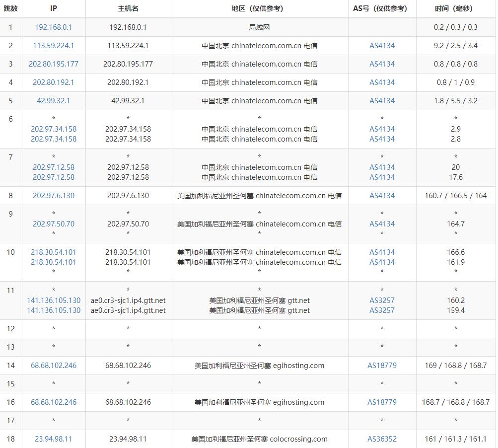Click the 跳数 column header
498x448 pixels.
10,8
